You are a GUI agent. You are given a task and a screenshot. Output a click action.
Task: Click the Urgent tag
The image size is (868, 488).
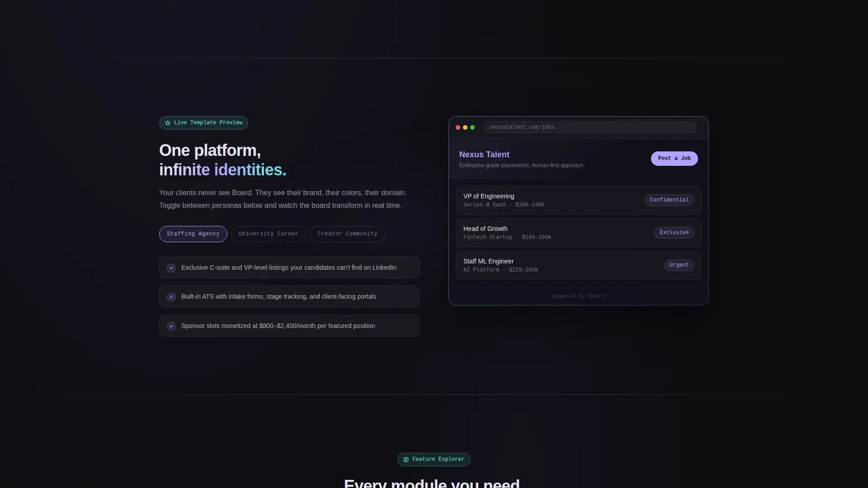tap(679, 265)
